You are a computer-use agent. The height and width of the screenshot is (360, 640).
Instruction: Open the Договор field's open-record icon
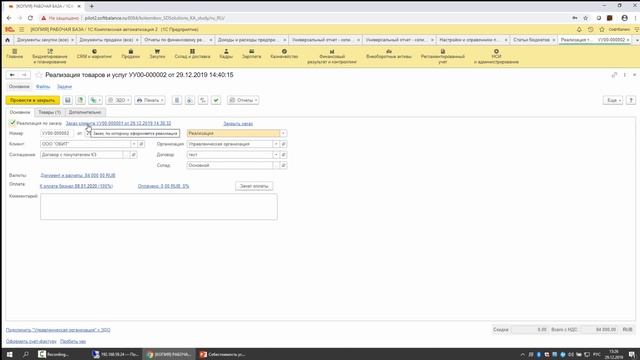(x=283, y=155)
